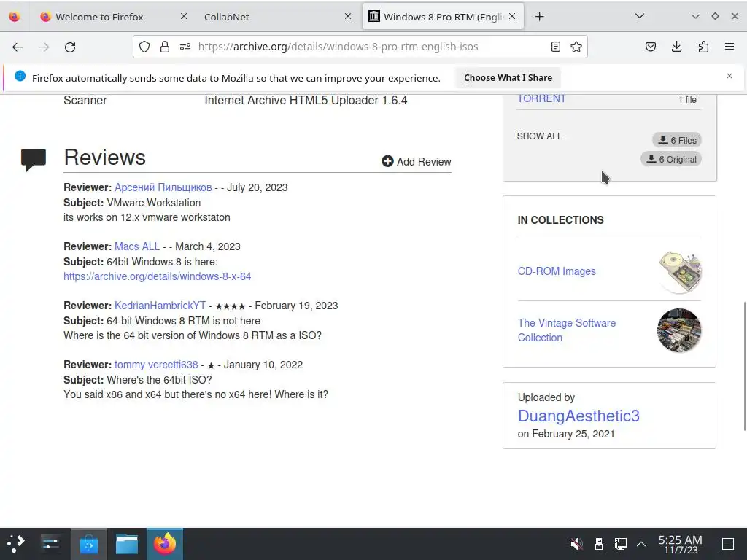Image resolution: width=747 pixels, height=560 pixels.
Task: Click the show desktop button
Action: click(x=728, y=543)
